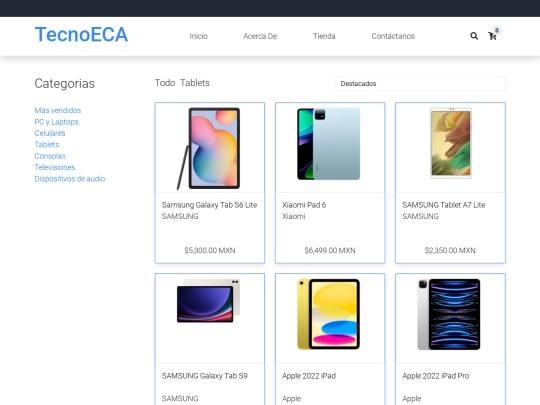Click the Apple 2022 iPad title
This screenshot has height=405, width=540.
tap(309, 376)
